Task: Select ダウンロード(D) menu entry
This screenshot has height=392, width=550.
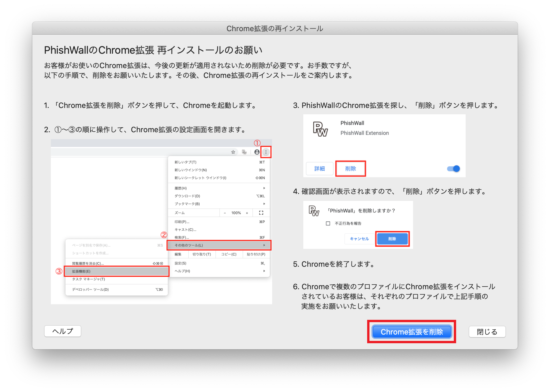Action: tap(219, 196)
